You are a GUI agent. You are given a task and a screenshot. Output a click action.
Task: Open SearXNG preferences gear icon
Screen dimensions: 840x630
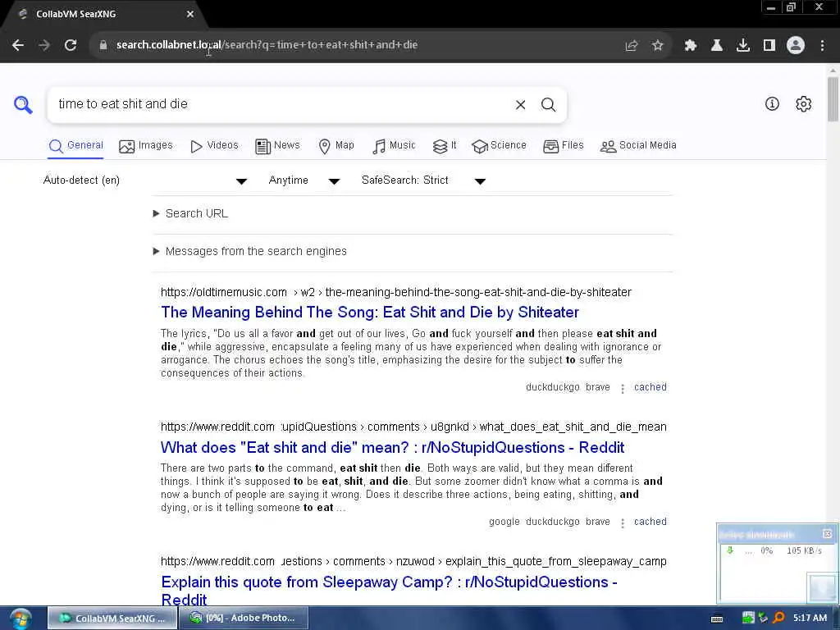(803, 104)
